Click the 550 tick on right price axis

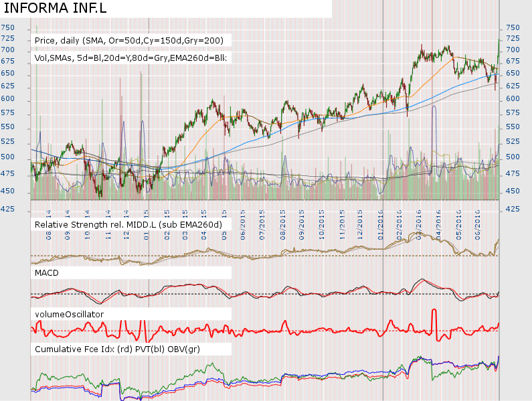coord(511,127)
